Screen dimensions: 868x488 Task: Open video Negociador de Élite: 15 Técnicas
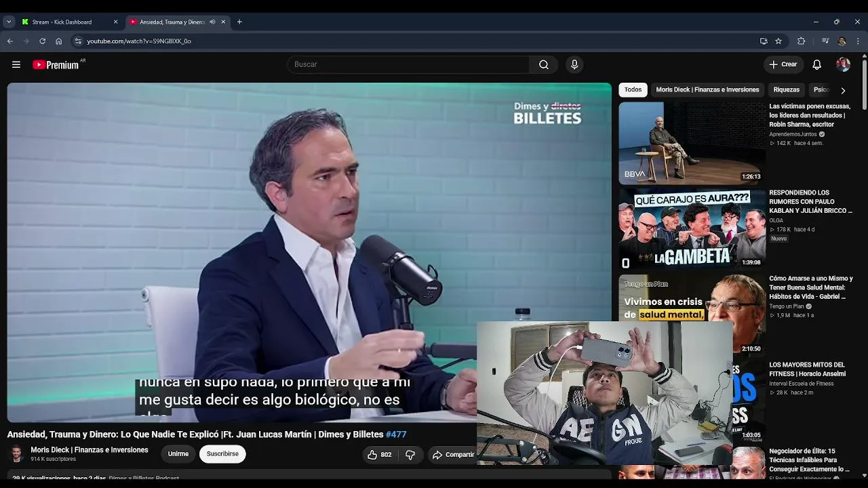point(809,460)
